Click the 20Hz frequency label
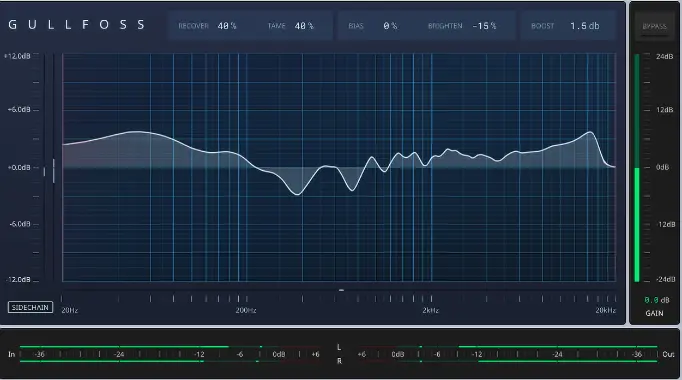Viewport: 682px width, 380px height. tap(70, 310)
